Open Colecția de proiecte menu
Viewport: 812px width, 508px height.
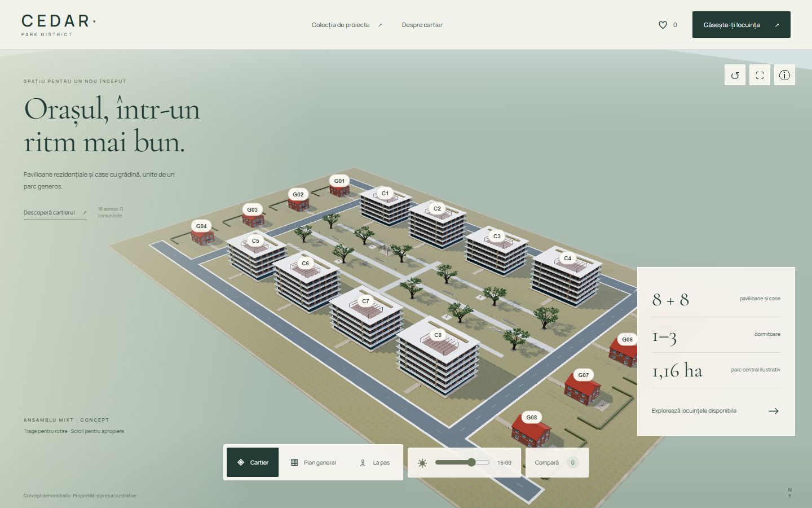[x=347, y=25]
